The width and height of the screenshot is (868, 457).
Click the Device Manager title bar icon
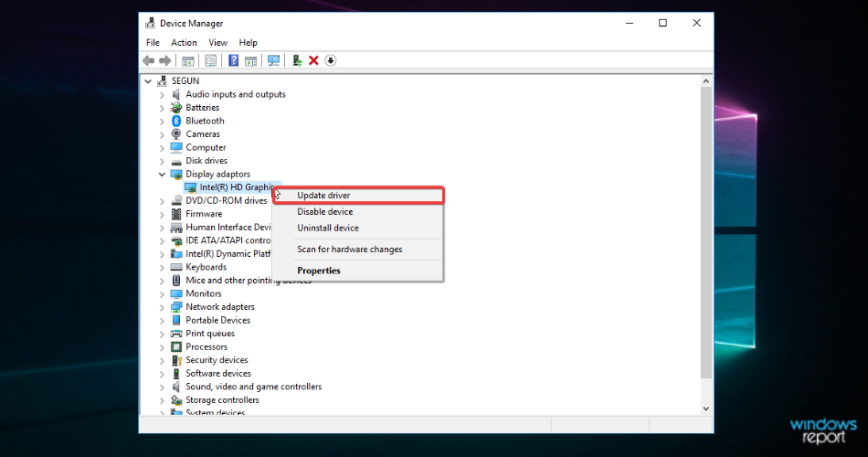point(150,23)
